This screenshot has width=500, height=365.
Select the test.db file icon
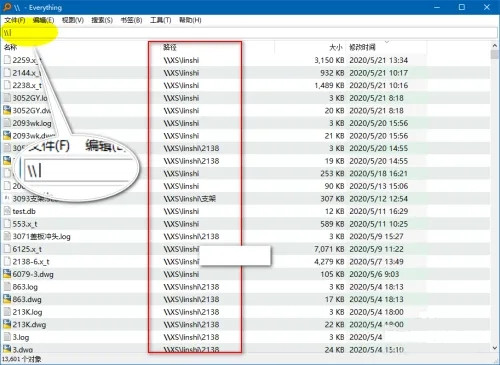[x=7, y=211]
